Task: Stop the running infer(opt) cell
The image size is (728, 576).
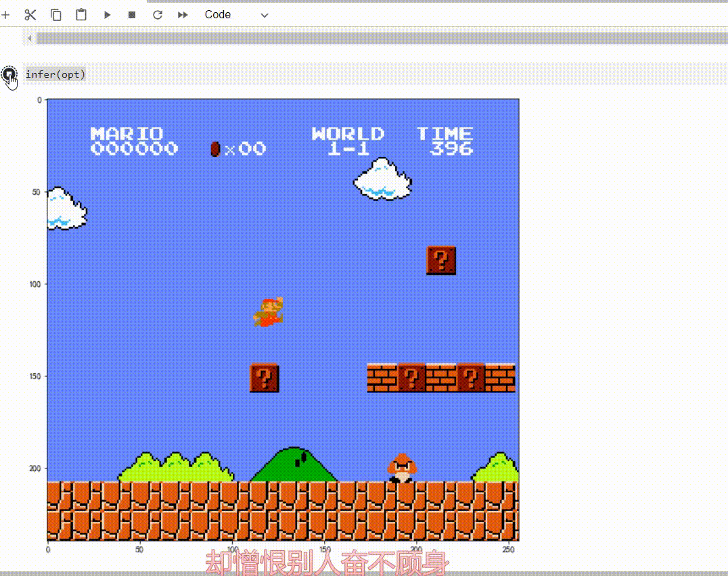Action: pyautogui.click(x=9, y=74)
